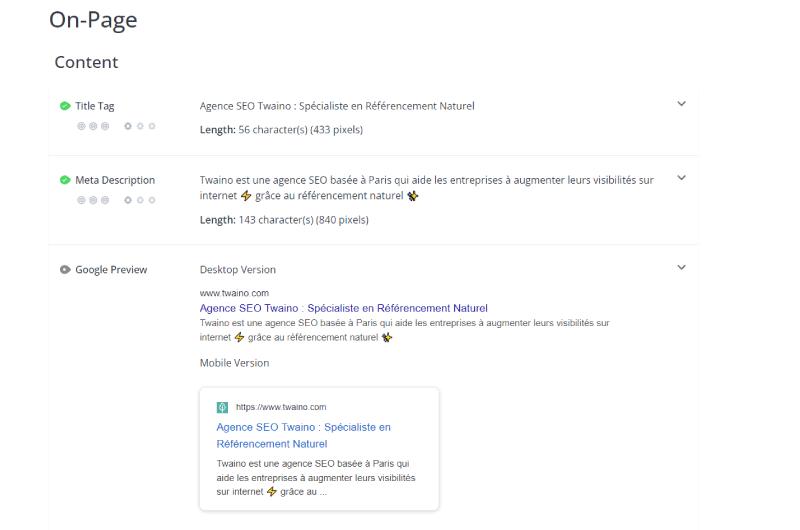Click the https://www.twaino.com mobile URL
Image resolution: width=800 pixels, height=530 pixels.
(281, 407)
